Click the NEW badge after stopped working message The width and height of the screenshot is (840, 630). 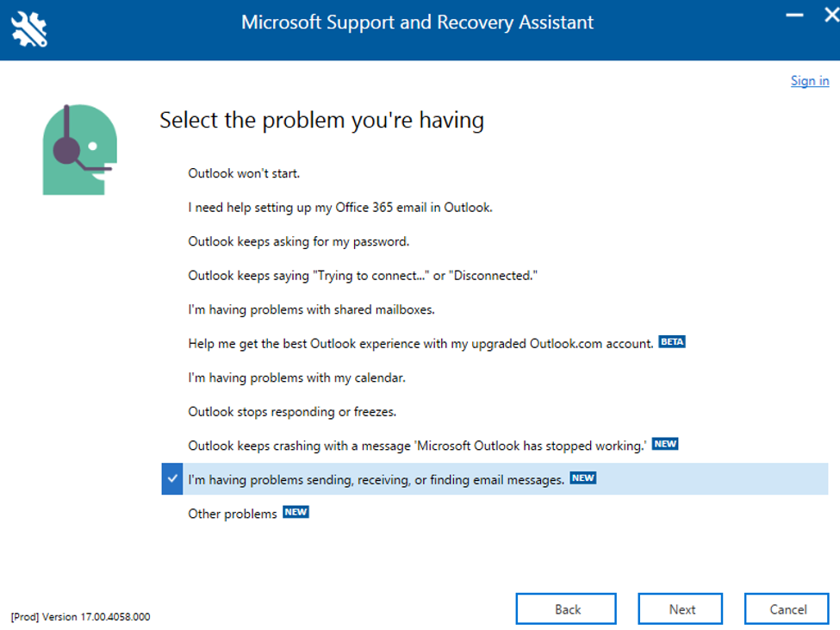pos(665,444)
